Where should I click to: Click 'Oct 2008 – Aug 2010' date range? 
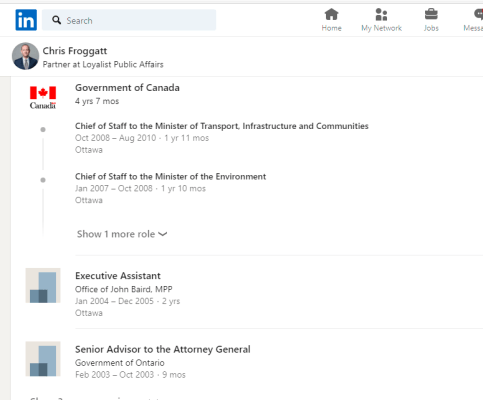click(x=115, y=138)
